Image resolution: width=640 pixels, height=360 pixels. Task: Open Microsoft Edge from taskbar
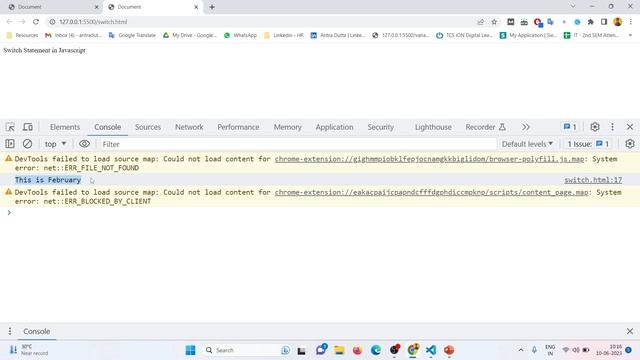click(x=376, y=350)
